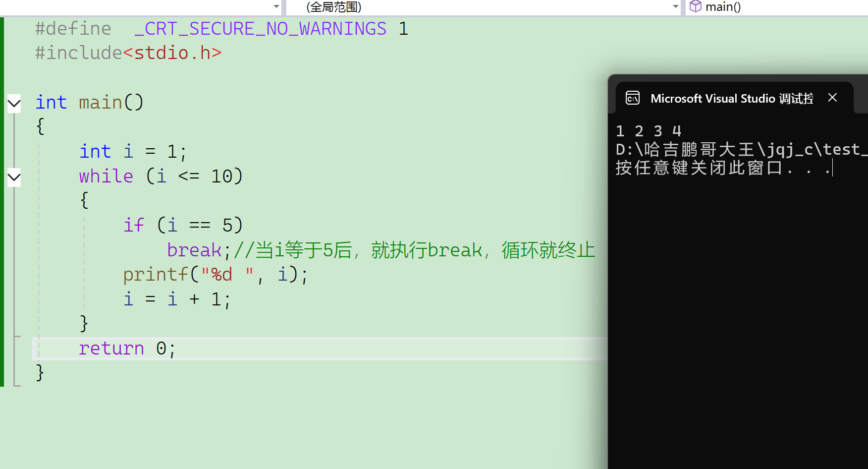868x469 pixels.
Task: Close the Visual Studio debug console tab
Action: pos(832,98)
